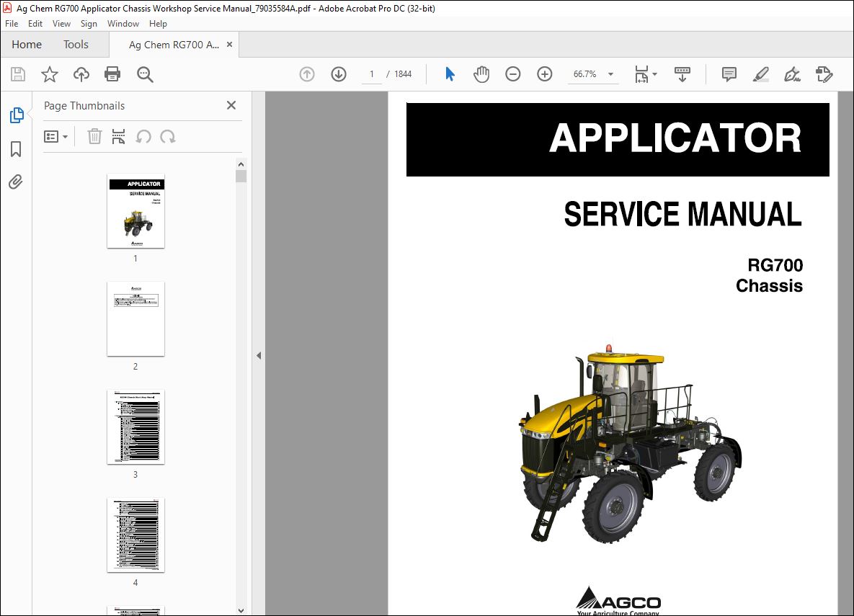Click the thumbnails scrollbar down arrow
The image size is (854, 616).
point(241,610)
